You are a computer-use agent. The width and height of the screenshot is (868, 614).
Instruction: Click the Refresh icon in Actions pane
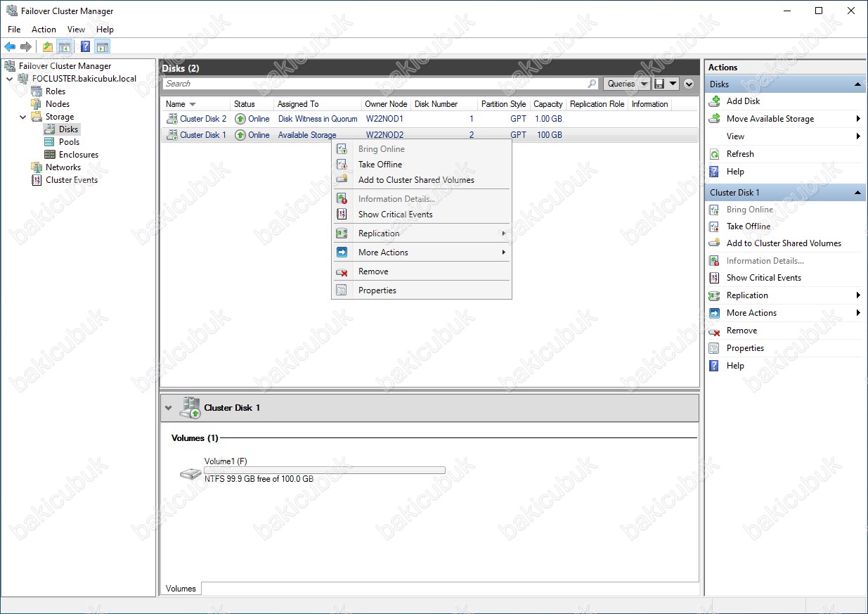[714, 154]
